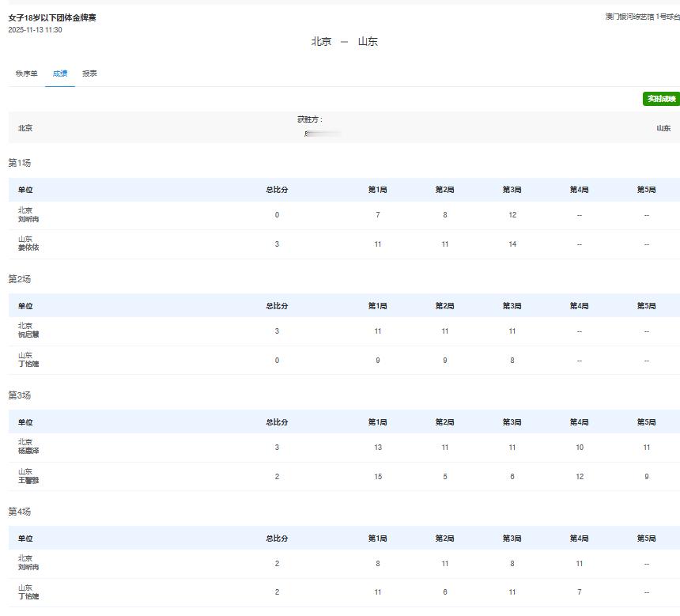The width and height of the screenshot is (680, 616).
Task: Click 单位 header in match 3 table
Action: tap(25, 422)
